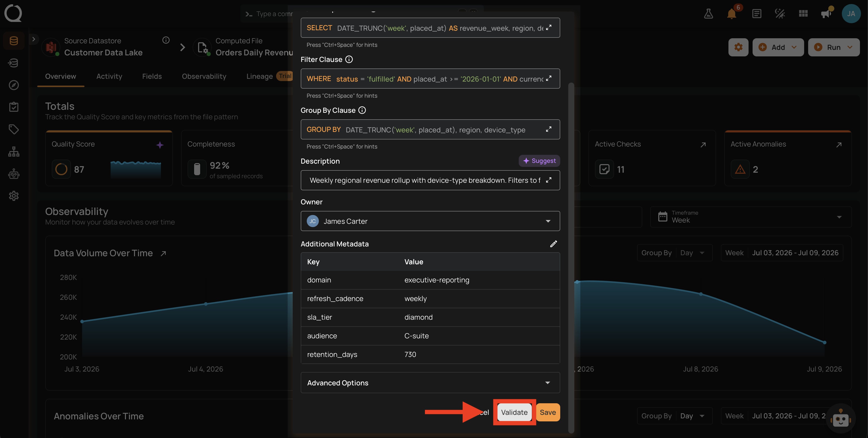This screenshot has width=868, height=438.
Task: Open the Settings gear in sidebar
Action: click(x=14, y=196)
